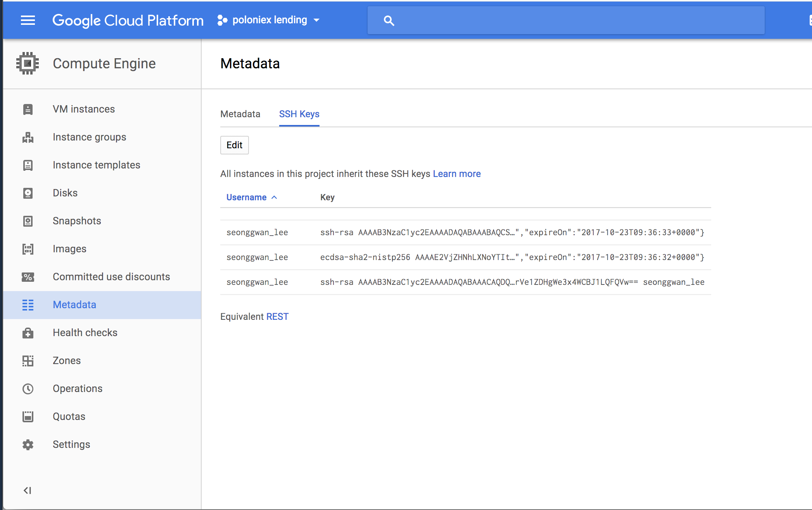Collapse the left navigation sidebar
Image resolution: width=812 pixels, height=510 pixels.
[28, 490]
